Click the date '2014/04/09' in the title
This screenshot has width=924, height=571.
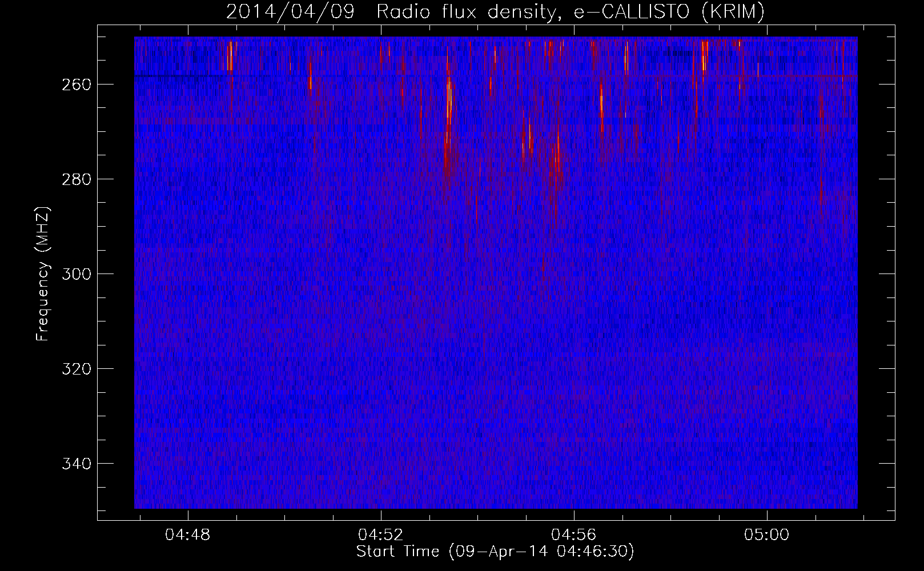click(290, 12)
